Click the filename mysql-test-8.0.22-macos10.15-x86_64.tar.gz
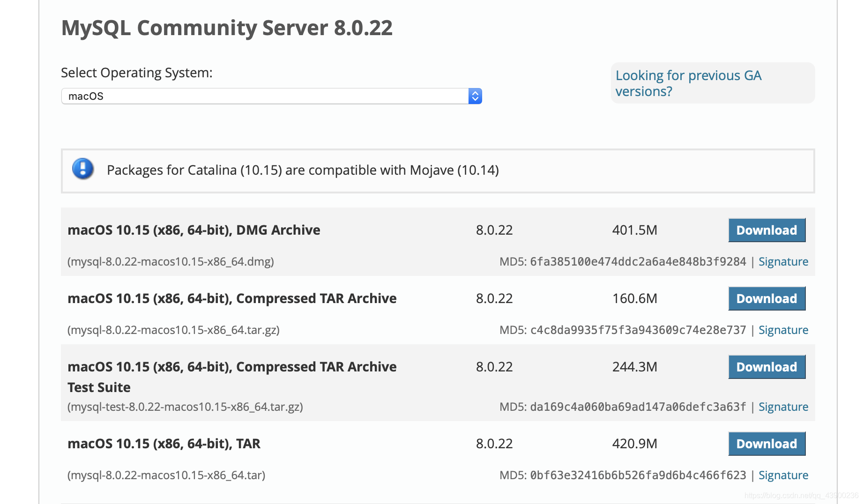The image size is (863, 504). [x=185, y=407]
